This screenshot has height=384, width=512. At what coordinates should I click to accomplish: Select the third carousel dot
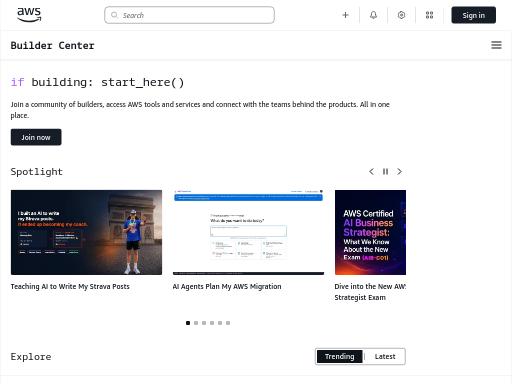204,323
